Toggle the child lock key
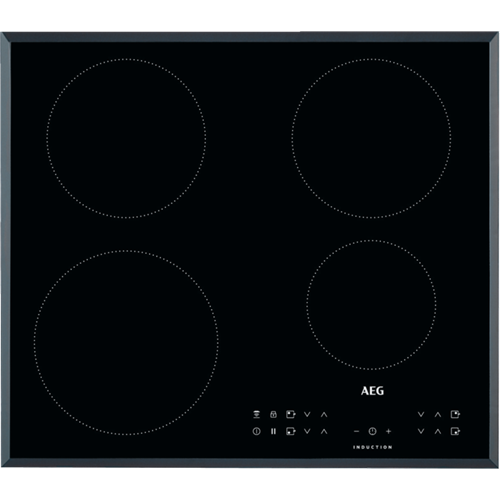The image size is (500, 500). [x=273, y=414]
